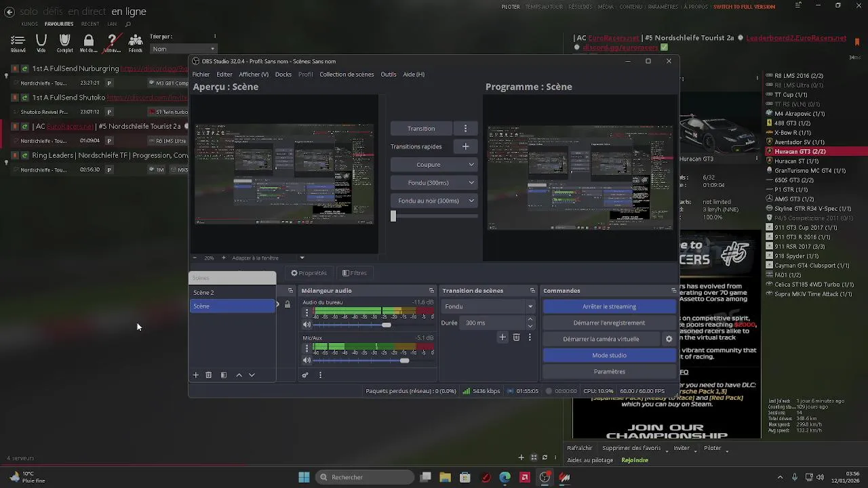Screen dimensions: 868x488
Task: Open the Filtres button for the source
Action: pos(355,273)
